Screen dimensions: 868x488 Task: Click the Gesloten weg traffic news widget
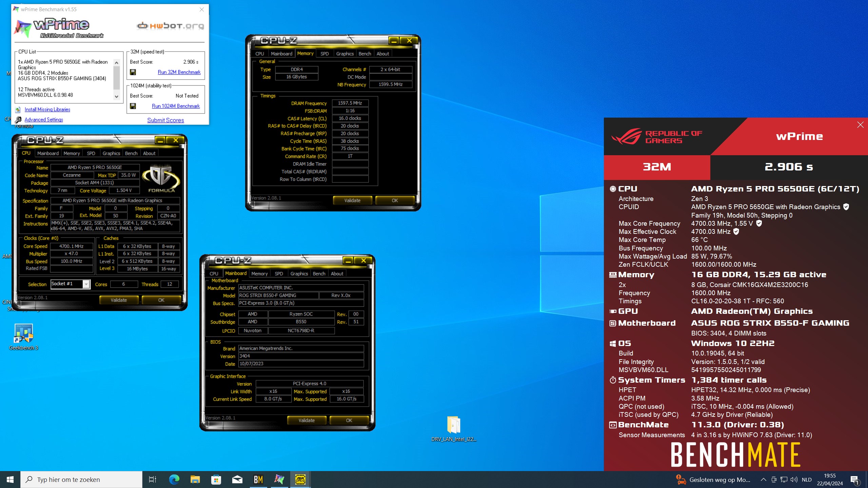click(x=713, y=480)
